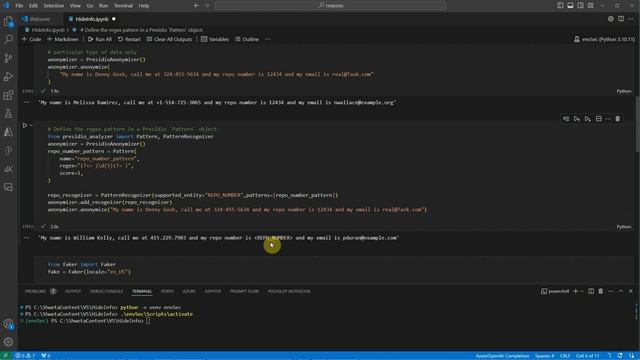Screen dimensions: 640x360
Task: Expand run options arrow beside cell run button
Action: point(31,125)
